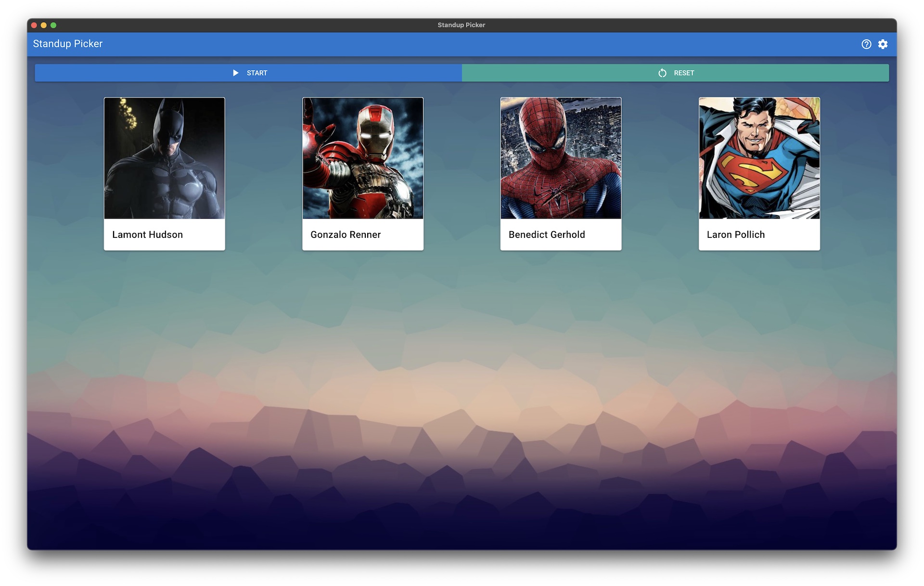Viewport: 924px width, 586px height.
Task: Click the window title bar text
Action: tap(461, 25)
